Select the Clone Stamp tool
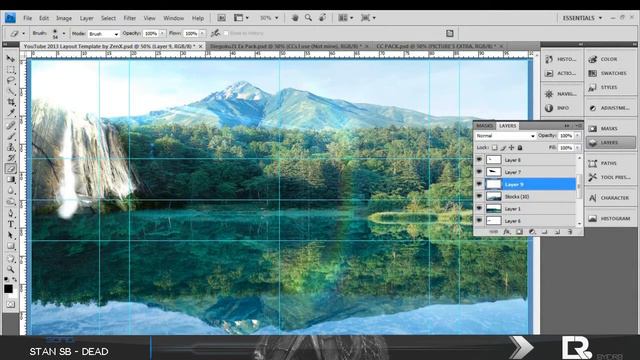640x360 pixels. coord(11,147)
